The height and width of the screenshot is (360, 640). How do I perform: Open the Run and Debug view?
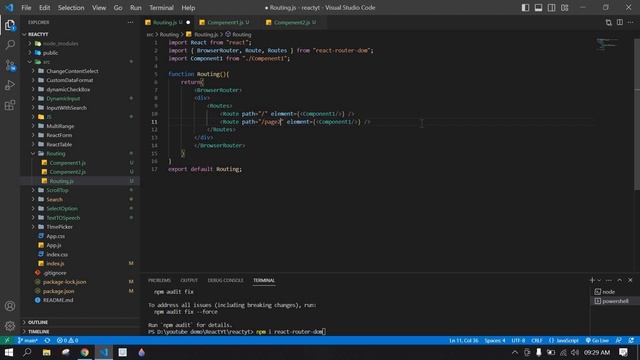(10, 85)
